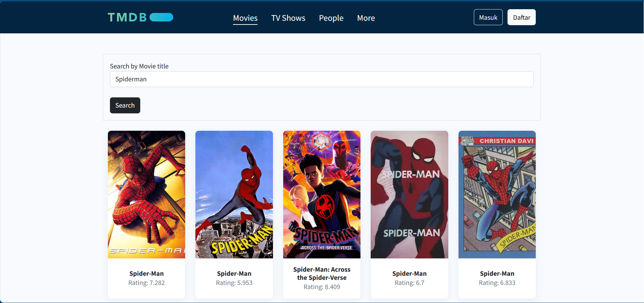Go to the TV Shows section
This screenshot has height=303, width=644.
[288, 18]
